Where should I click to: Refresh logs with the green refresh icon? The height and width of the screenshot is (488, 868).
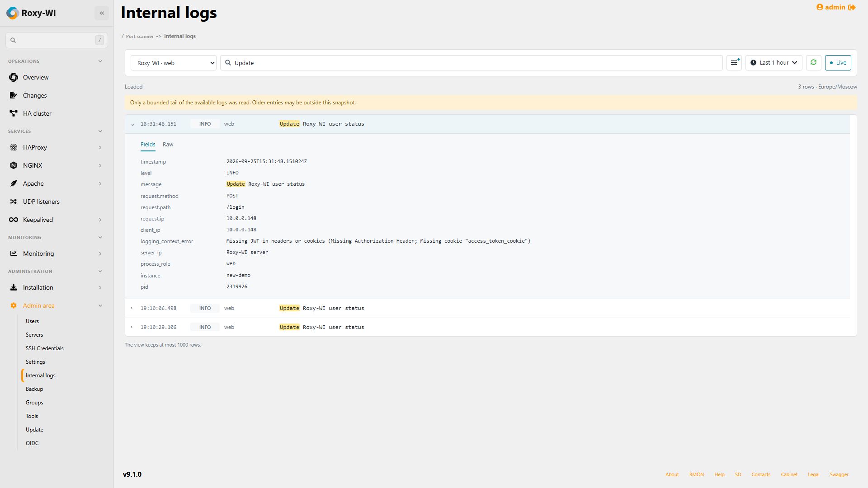point(813,63)
